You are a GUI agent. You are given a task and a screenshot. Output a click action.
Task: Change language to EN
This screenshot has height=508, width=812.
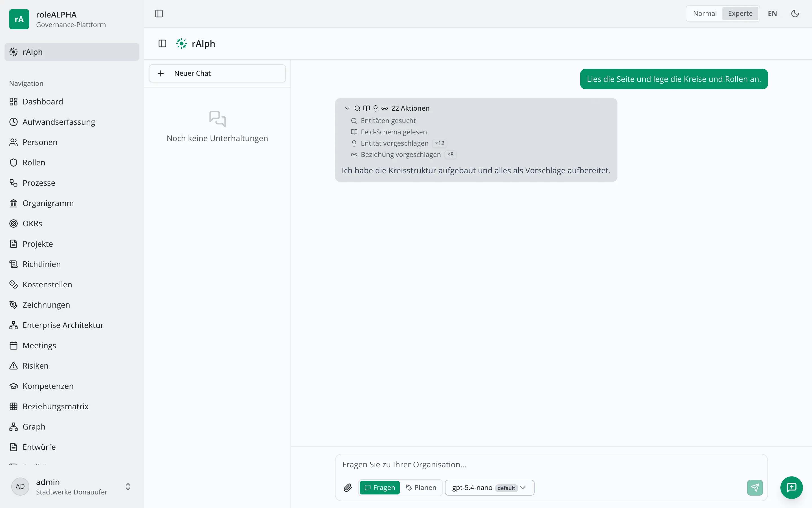coord(773,14)
